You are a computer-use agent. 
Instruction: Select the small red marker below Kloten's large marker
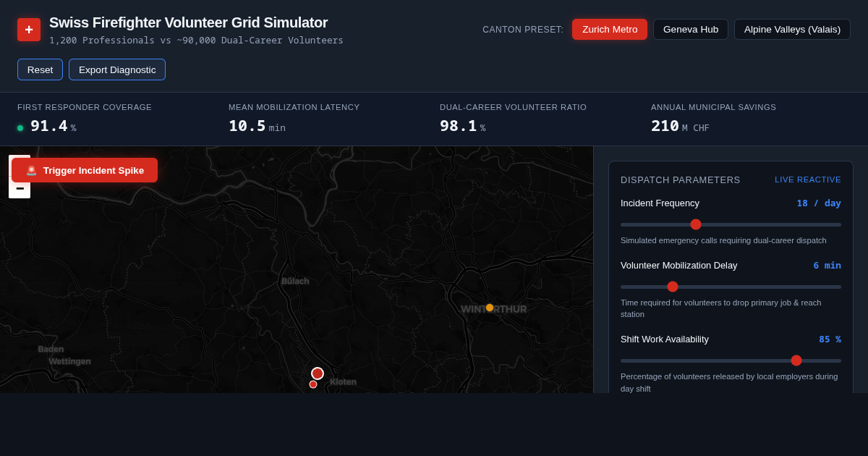click(x=313, y=384)
